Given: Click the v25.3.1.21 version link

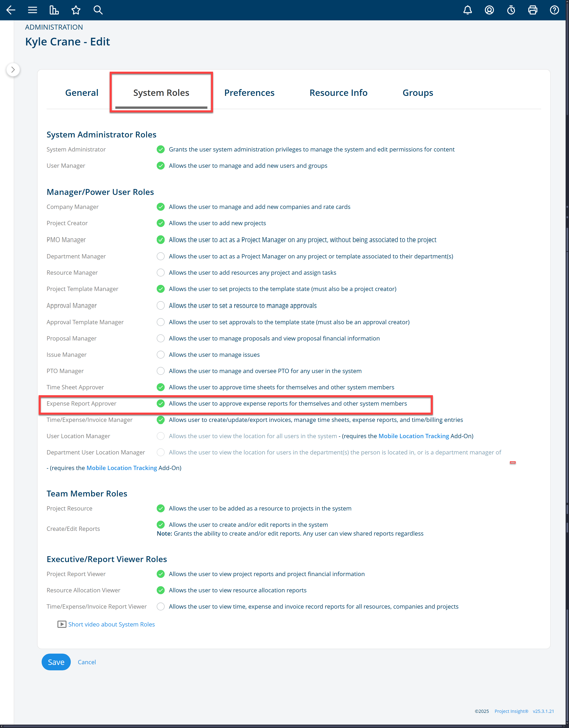Looking at the screenshot, I should click(x=543, y=711).
